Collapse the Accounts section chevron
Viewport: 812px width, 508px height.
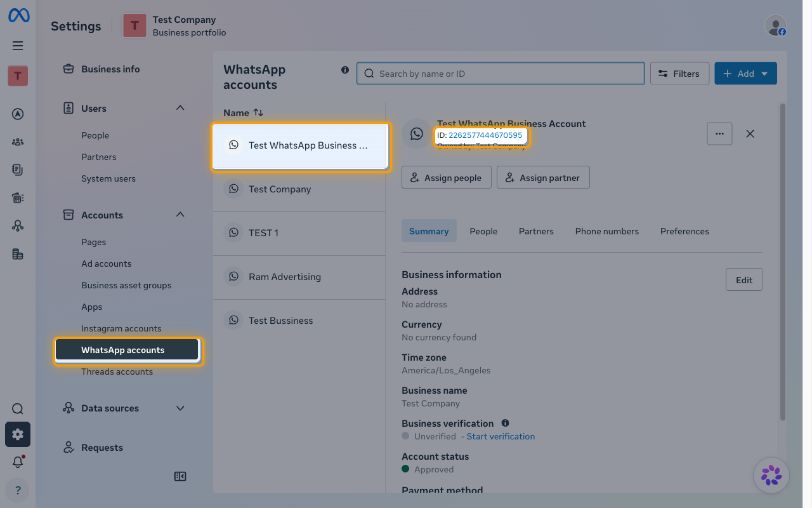click(x=180, y=215)
